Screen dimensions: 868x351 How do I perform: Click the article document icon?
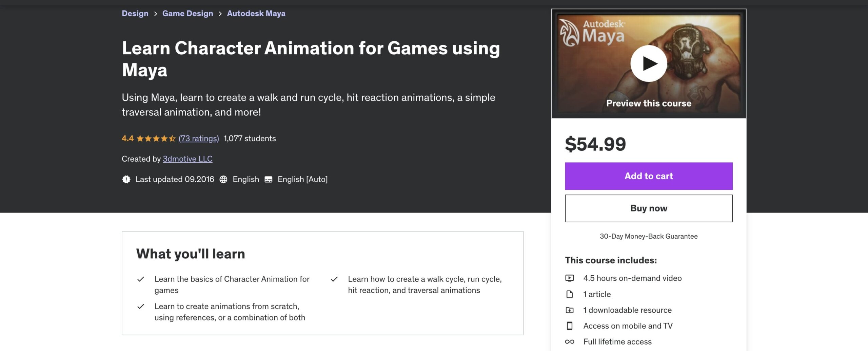pyautogui.click(x=570, y=294)
